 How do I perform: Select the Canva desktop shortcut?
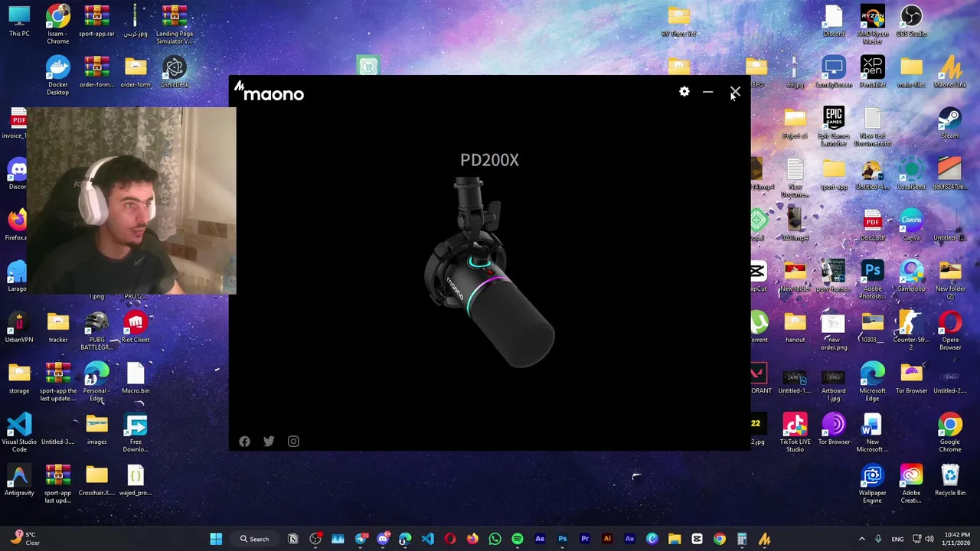point(911,226)
